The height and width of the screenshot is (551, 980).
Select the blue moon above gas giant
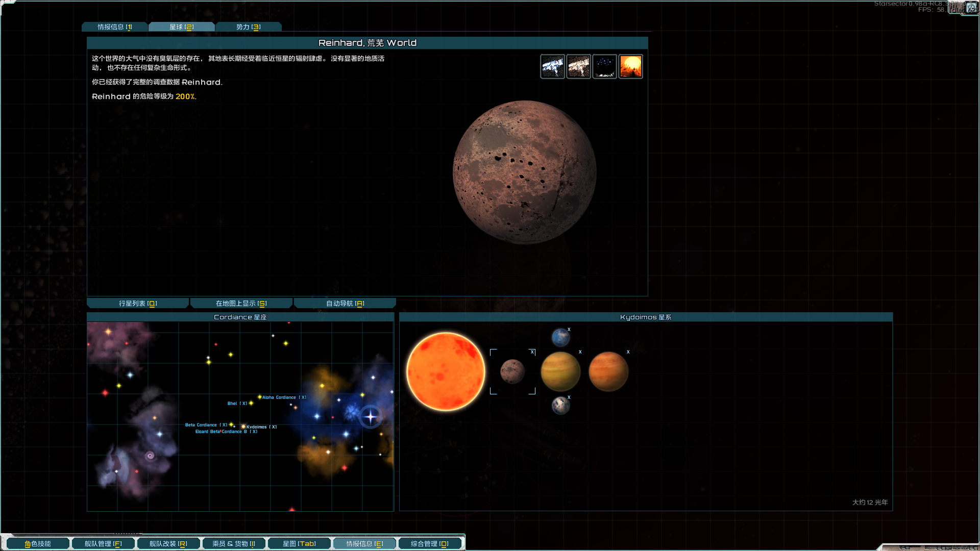(560, 337)
